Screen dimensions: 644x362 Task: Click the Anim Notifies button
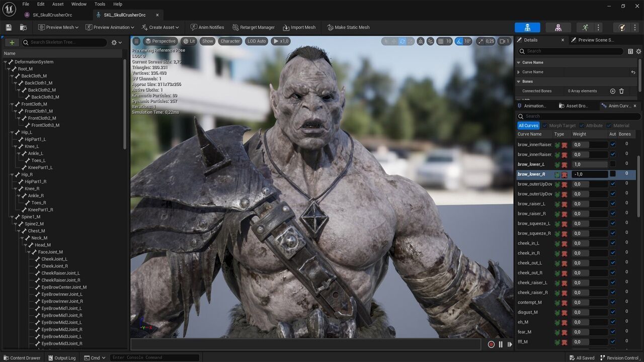click(x=207, y=27)
